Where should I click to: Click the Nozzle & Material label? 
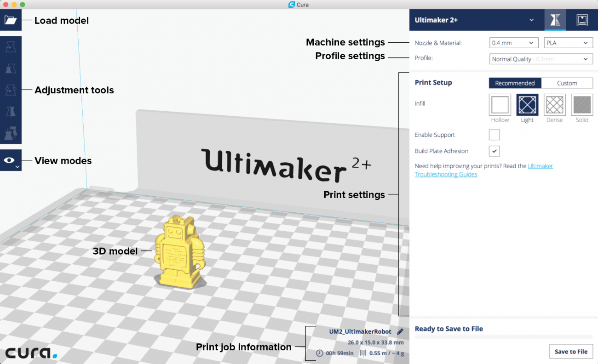[438, 43]
